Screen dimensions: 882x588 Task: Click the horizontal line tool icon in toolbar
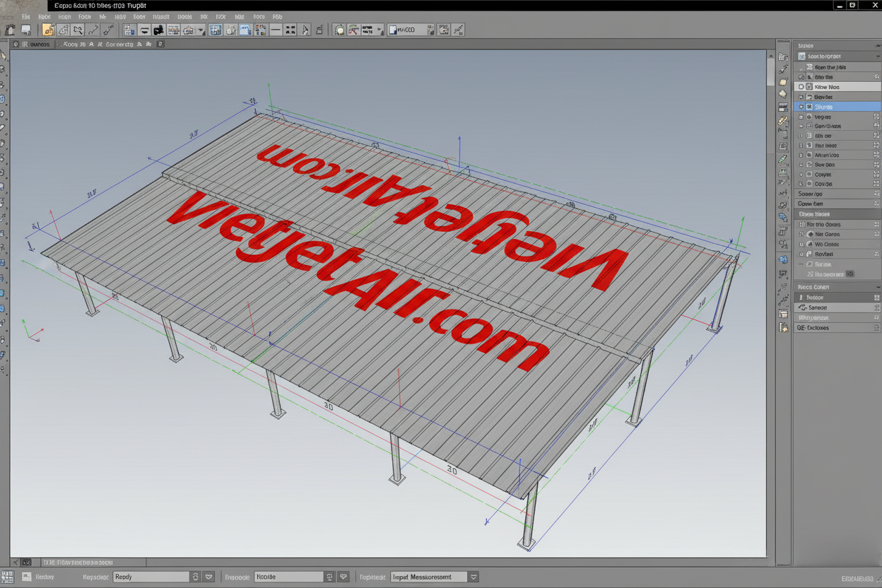276,30
